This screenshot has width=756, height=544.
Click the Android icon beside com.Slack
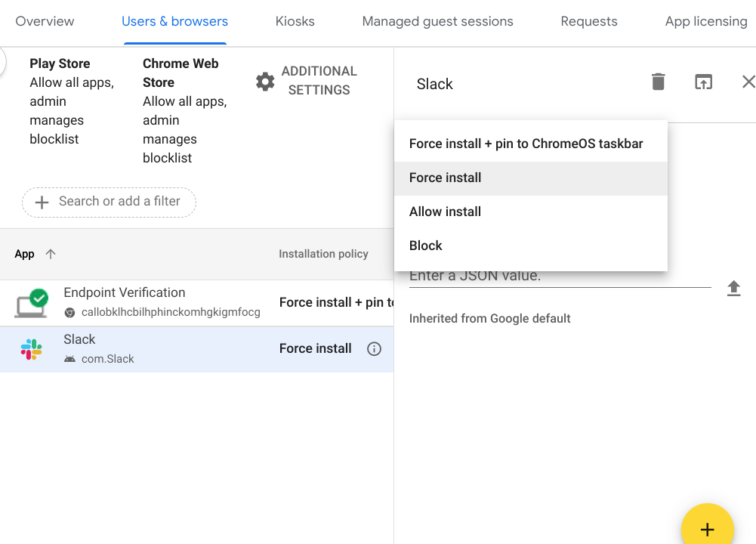[x=70, y=359]
